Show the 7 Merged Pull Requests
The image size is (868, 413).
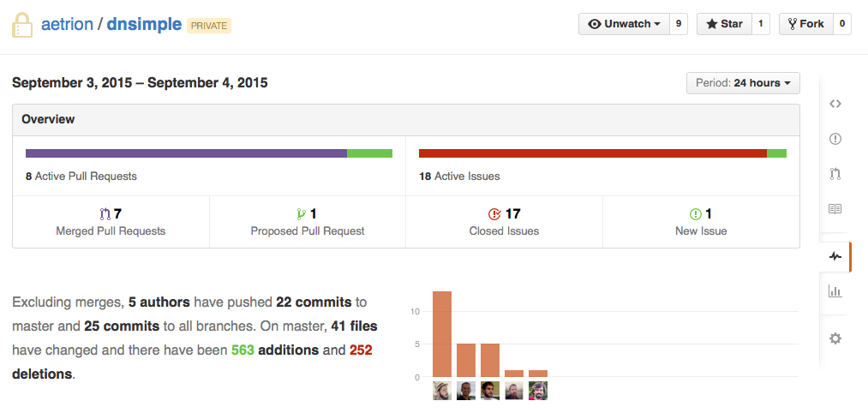(111, 222)
